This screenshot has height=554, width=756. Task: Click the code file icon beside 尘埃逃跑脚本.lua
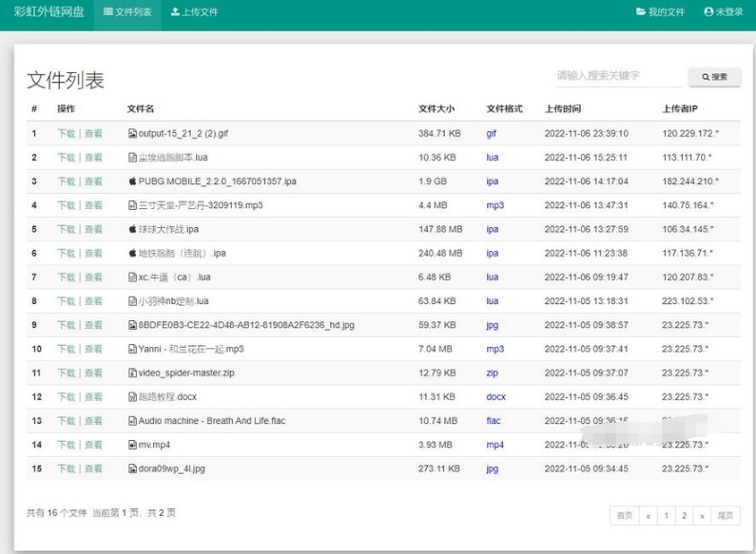tap(132, 157)
